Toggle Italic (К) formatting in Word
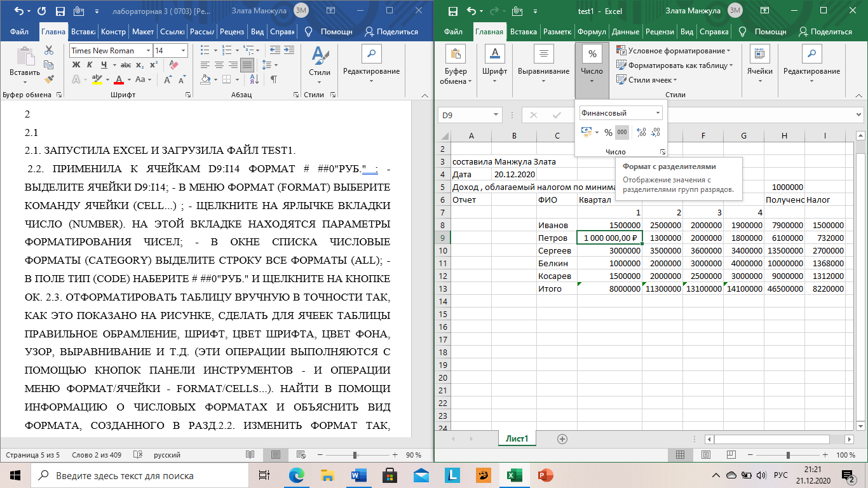The image size is (868, 488). pos(89,65)
